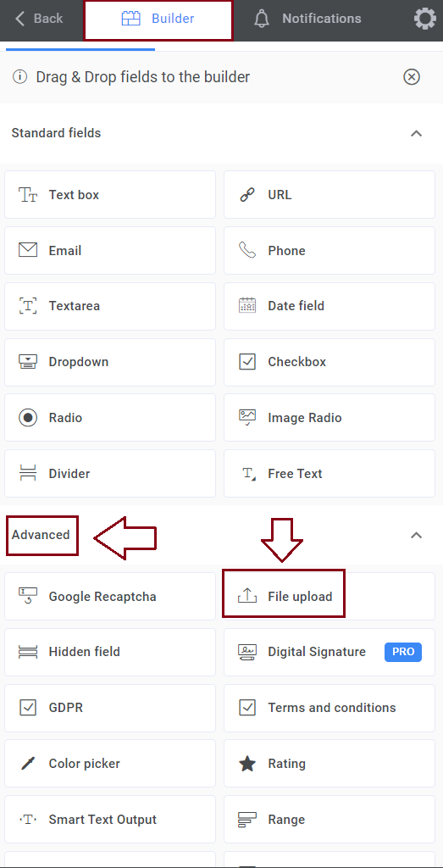Go Back using the top-left button
This screenshot has height=868, width=443.
pos(39,19)
